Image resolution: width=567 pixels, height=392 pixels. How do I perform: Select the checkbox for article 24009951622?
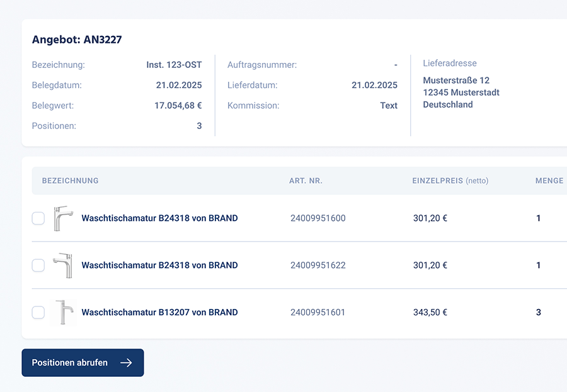(38, 266)
